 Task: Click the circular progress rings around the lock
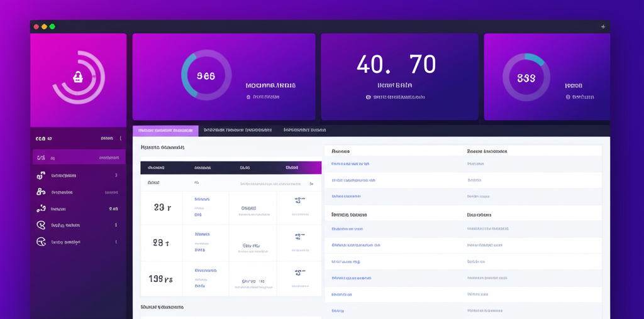(x=79, y=77)
